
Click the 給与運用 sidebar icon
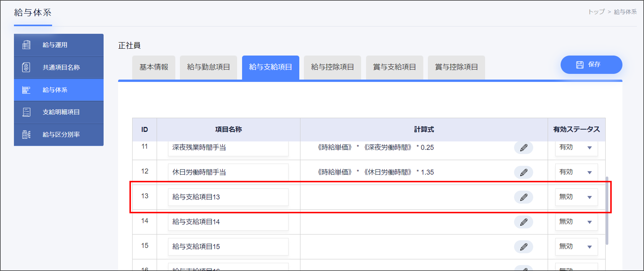pos(26,45)
